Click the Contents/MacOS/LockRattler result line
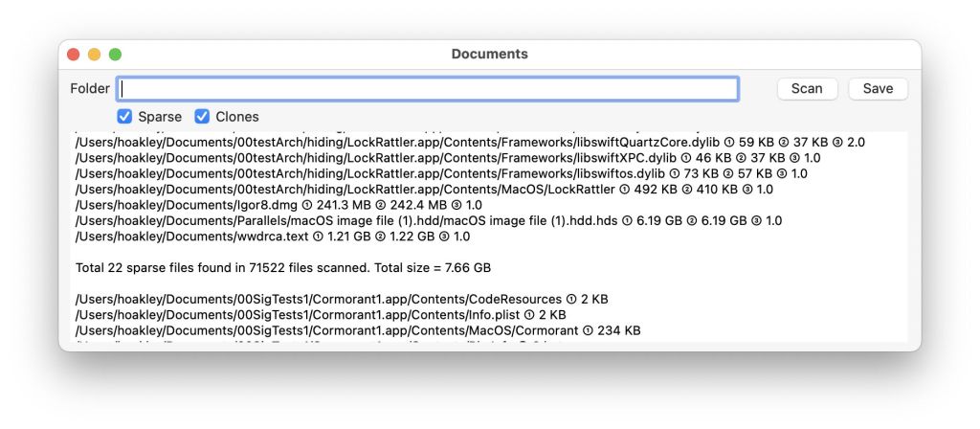 pos(424,190)
